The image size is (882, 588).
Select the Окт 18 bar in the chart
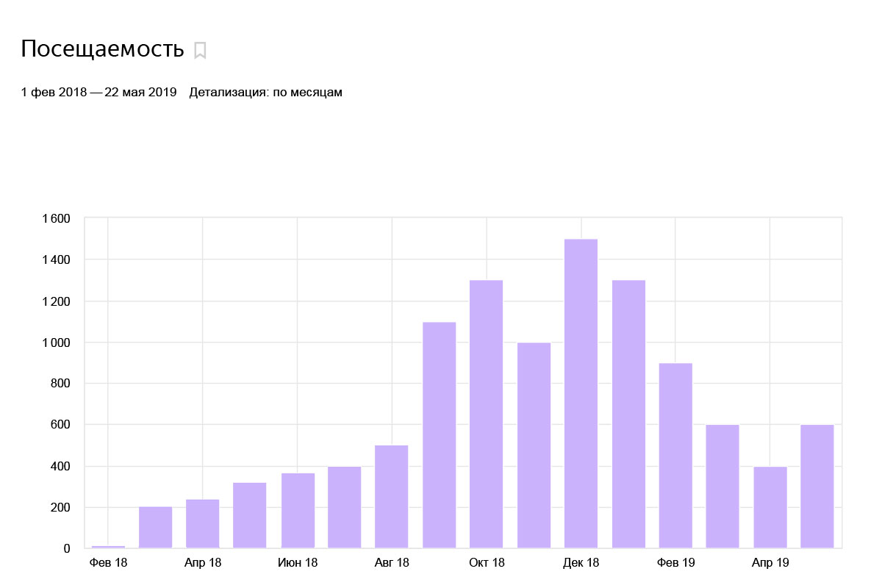pyautogui.click(x=486, y=414)
